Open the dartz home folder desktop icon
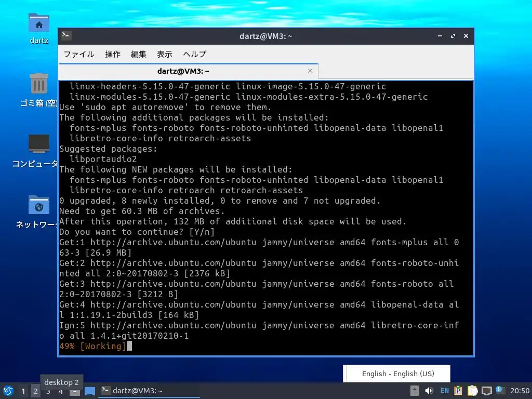 click(39, 29)
